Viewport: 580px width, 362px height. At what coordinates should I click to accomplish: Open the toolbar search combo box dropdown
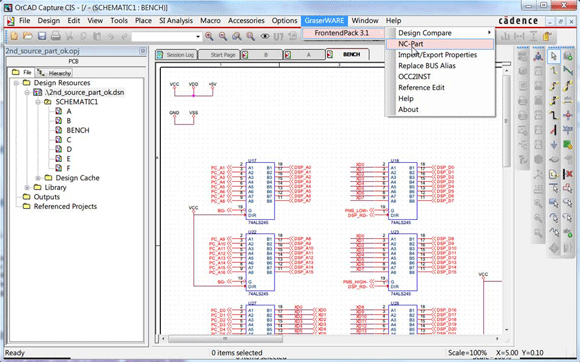pyautogui.click(x=198, y=37)
